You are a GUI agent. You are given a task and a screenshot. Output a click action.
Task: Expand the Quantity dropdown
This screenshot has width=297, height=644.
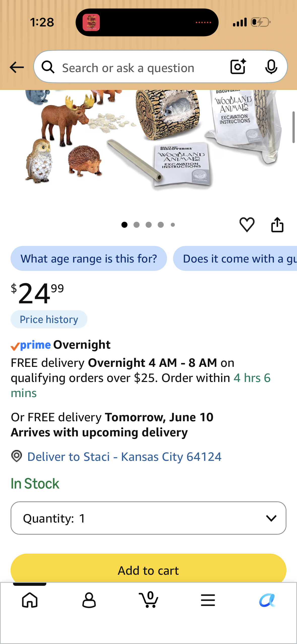tap(148, 518)
